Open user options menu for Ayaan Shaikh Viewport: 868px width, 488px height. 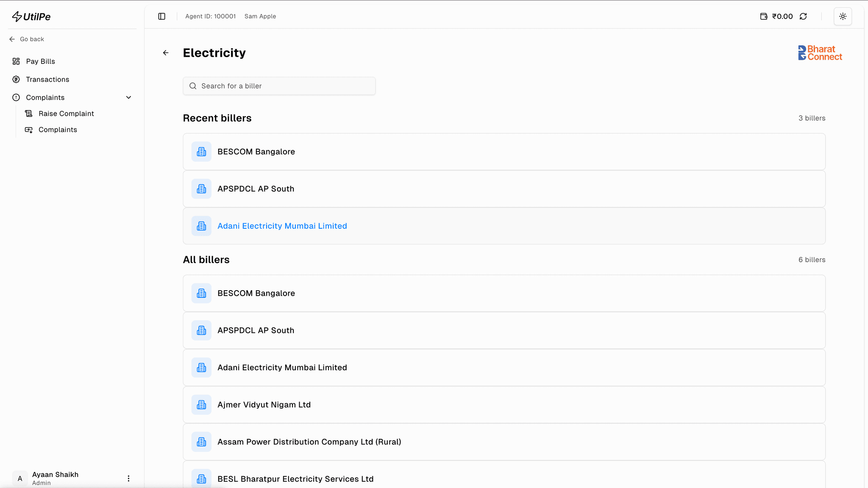(128, 478)
